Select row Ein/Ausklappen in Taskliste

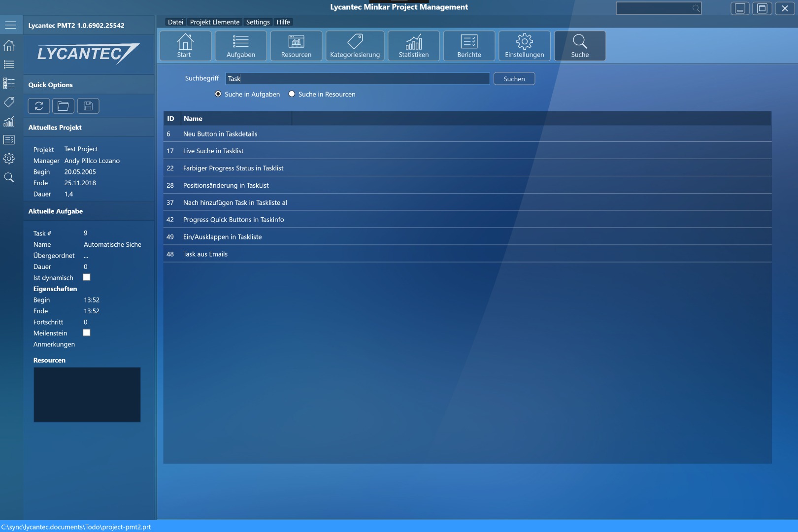(467, 237)
